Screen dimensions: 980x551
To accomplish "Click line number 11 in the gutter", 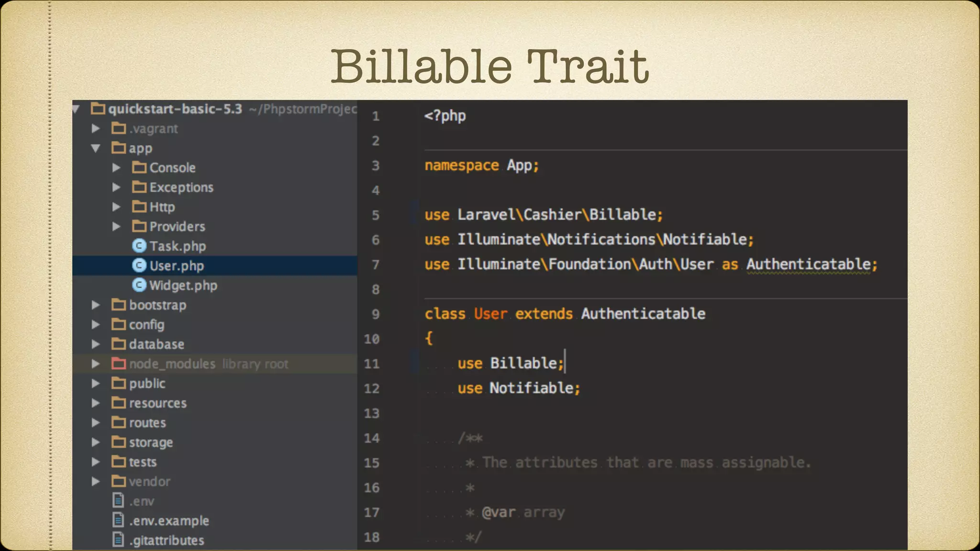I will [372, 364].
